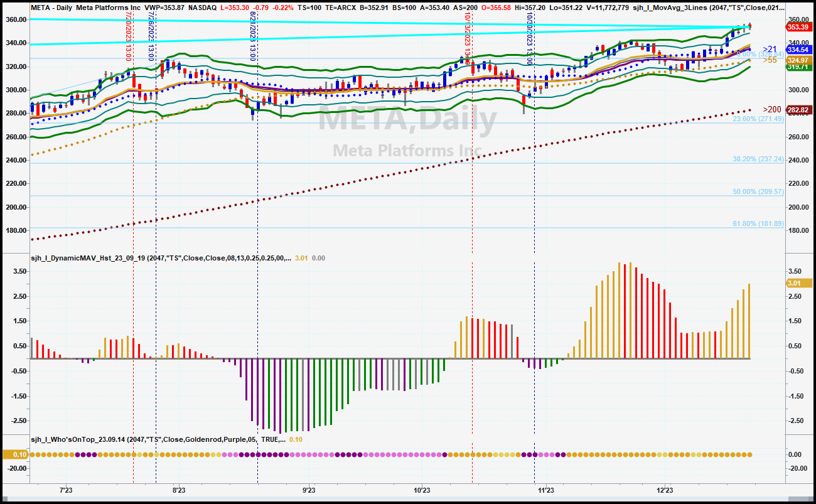This screenshot has width=816, height=504.
Task: Select the >21 moving average label
Action: tap(770, 49)
